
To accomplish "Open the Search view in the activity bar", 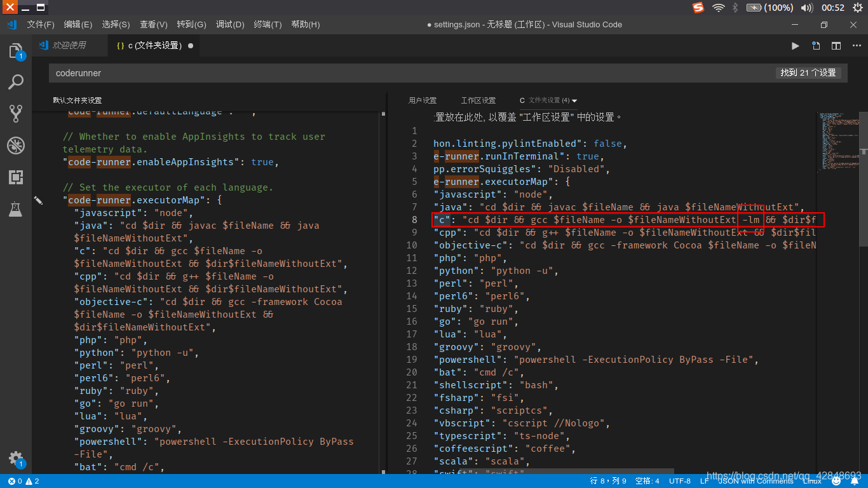I will [x=16, y=82].
